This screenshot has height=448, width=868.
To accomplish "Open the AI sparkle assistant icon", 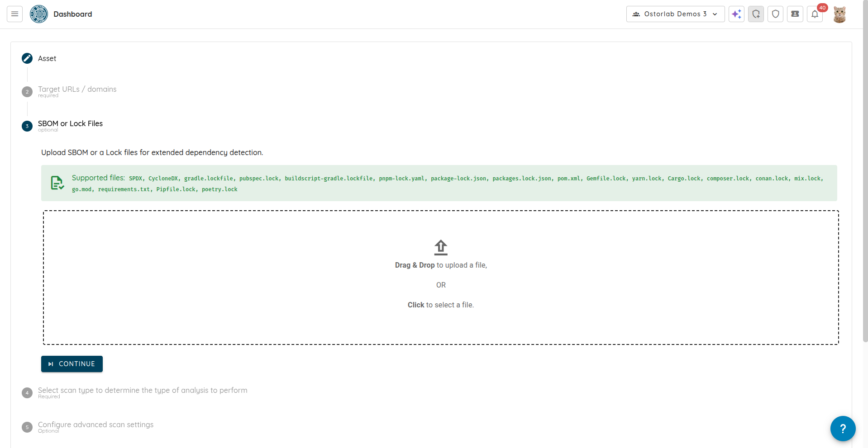I will [x=736, y=14].
